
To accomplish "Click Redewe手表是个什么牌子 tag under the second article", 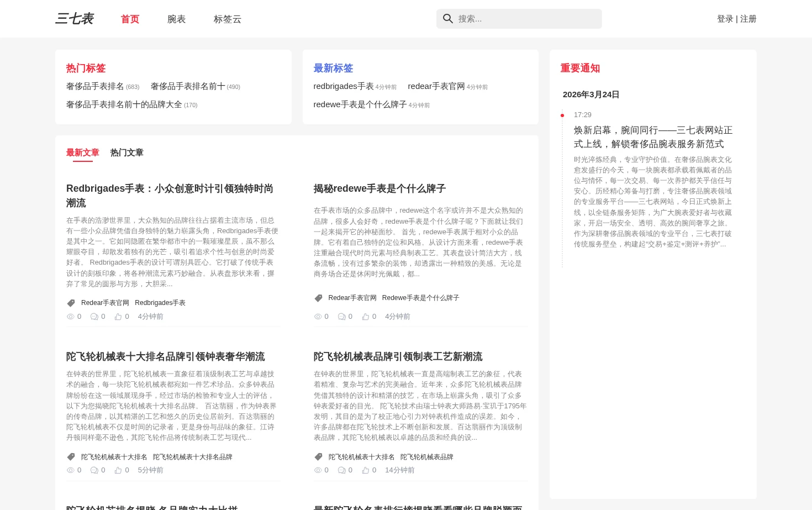I will point(420,298).
